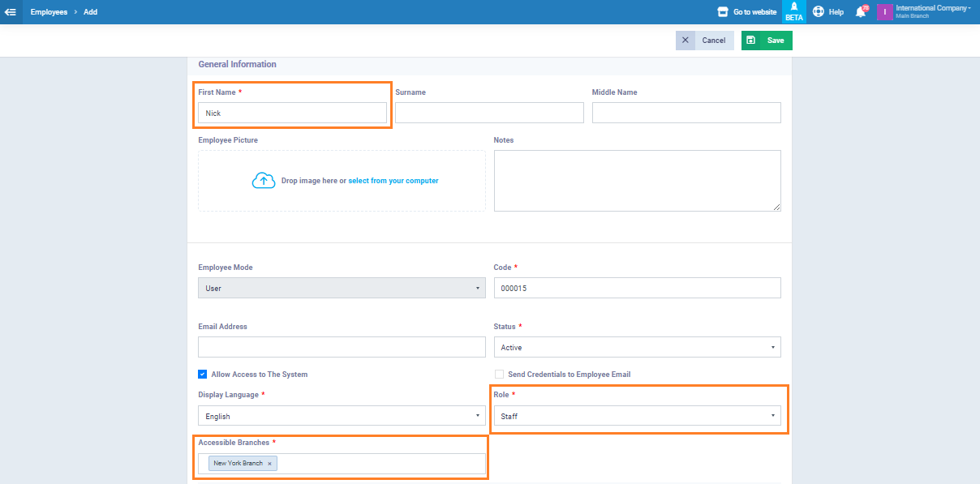980x484 pixels.
Task: Expand the Status dropdown
Action: pos(637,348)
